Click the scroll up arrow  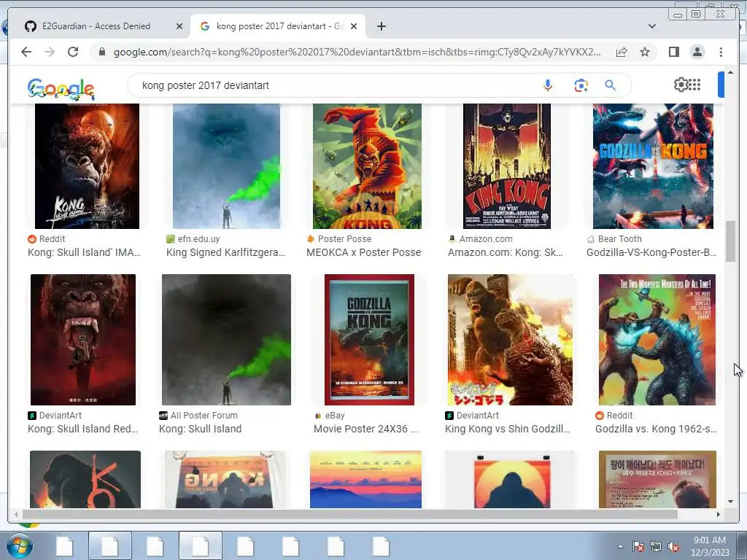coord(731,73)
